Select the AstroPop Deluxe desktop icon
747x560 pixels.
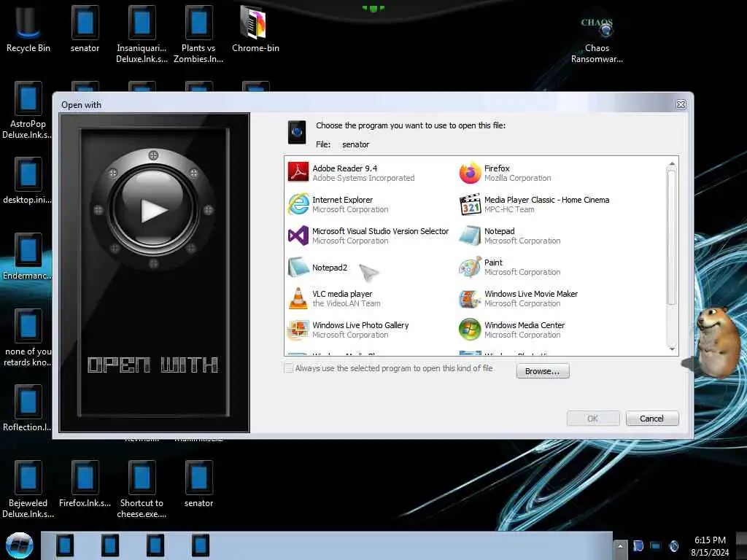pyautogui.click(x=28, y=111)
